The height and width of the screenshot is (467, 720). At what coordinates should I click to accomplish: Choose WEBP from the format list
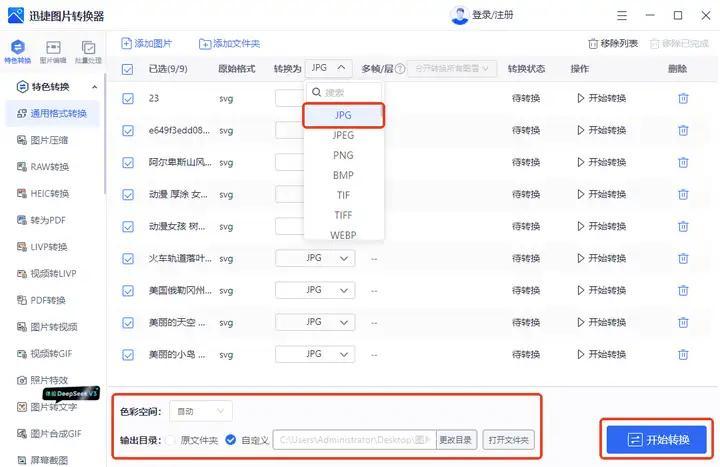tap(343, 235)
